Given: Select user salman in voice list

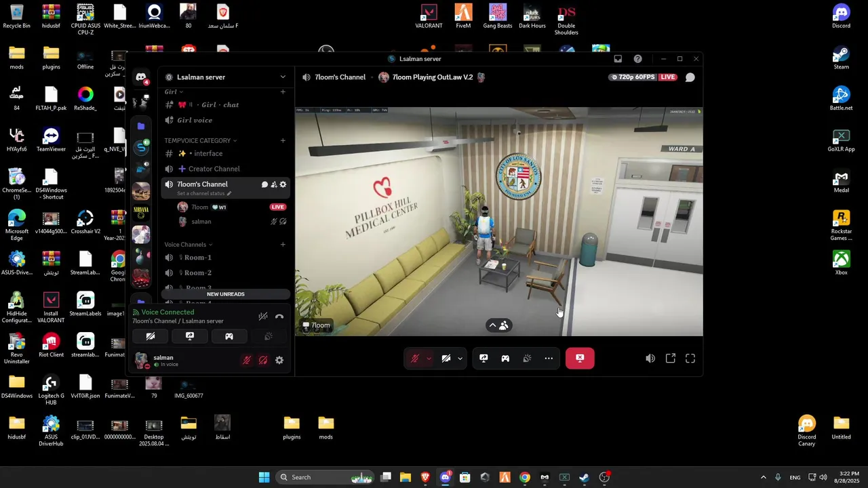Looking at the screenshot, I should click(x=231, y=222).
